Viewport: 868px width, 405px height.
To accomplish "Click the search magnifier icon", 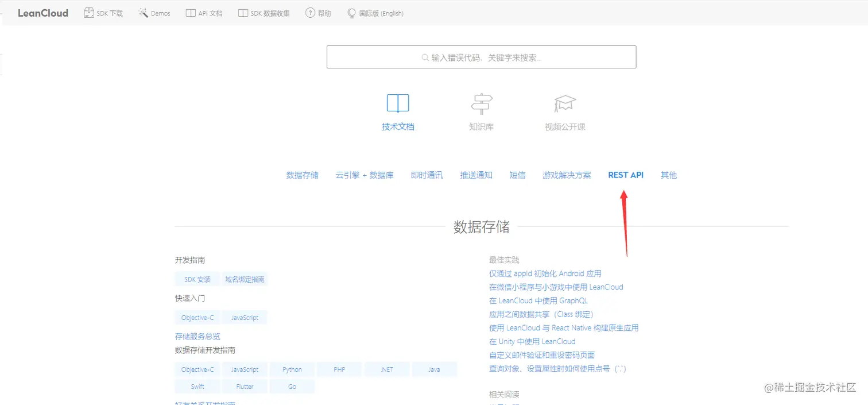I will (425, 57).
